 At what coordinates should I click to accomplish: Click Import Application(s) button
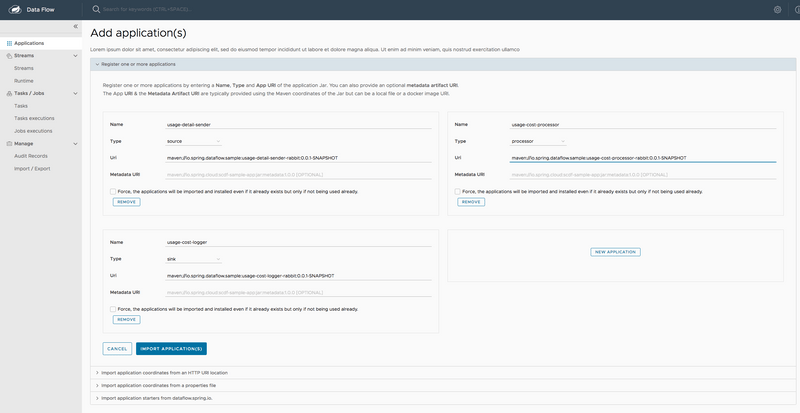pyautogui.click(x=171, y=349)
